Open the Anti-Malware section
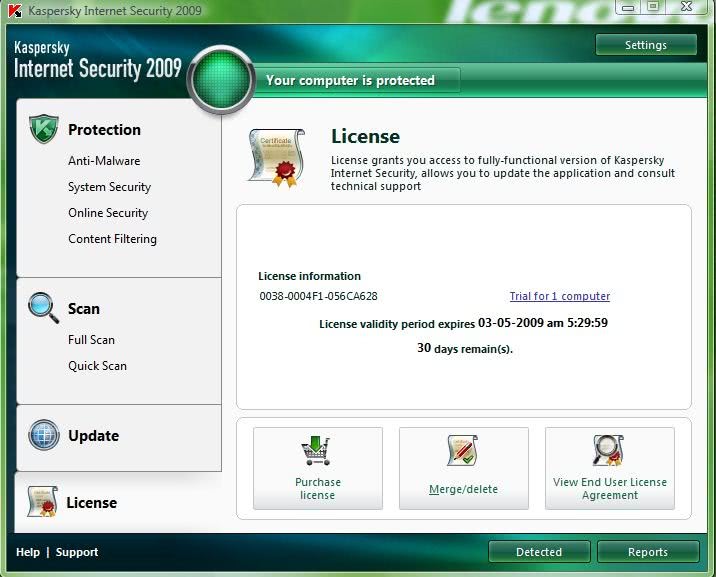The width and height of the screenshot is (716, 577). coord(104,161)
